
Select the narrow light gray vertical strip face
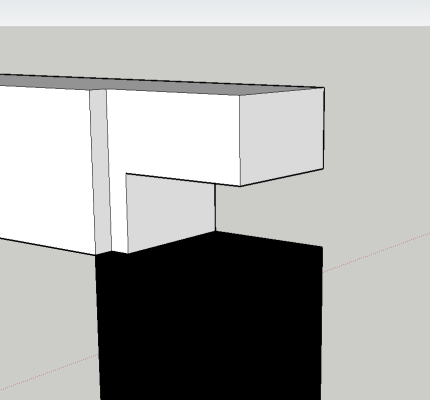pyautogui.click(x=100, y=172)
